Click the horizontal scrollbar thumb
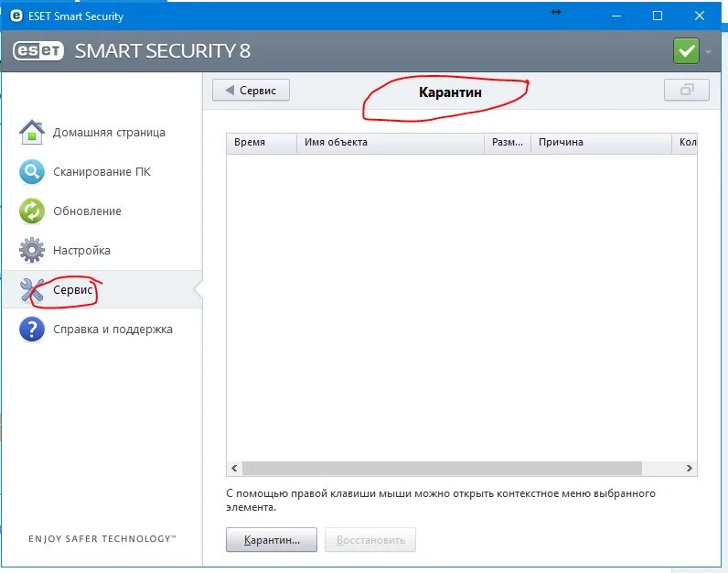This screenshot has width=728, height=573. click(x=442, y=468)
